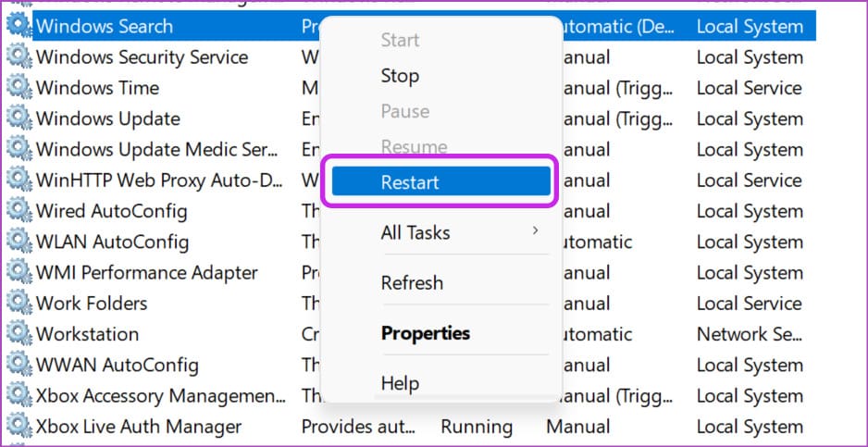Select Windows Update Medic Service row
Viewport: 868px width, 447px height.
pyautogui.click(x=157, y=150)
